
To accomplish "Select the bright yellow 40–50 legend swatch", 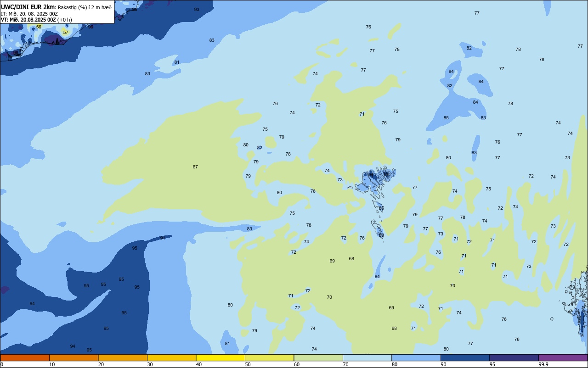I will pyautogui.click(x=220, y=357).
